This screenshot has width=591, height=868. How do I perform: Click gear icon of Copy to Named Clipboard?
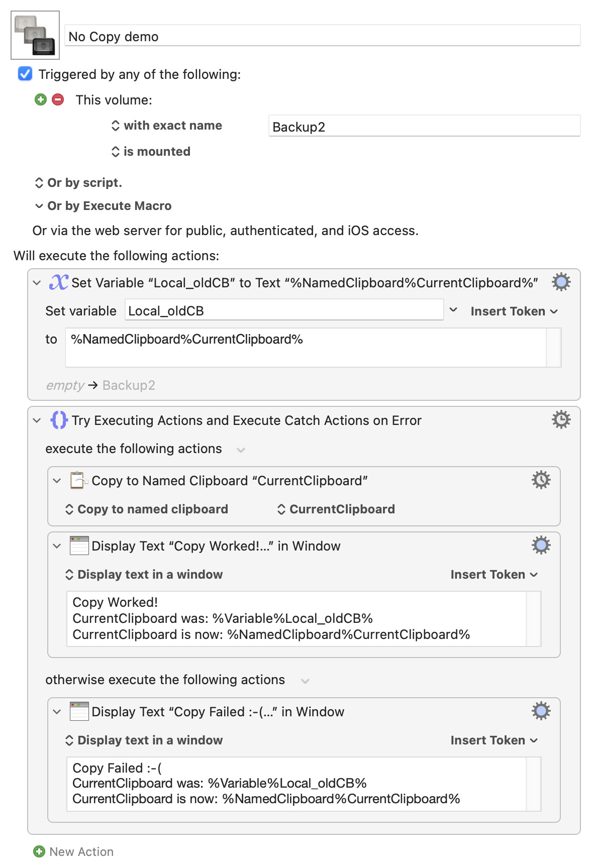(x=541, y=480)
